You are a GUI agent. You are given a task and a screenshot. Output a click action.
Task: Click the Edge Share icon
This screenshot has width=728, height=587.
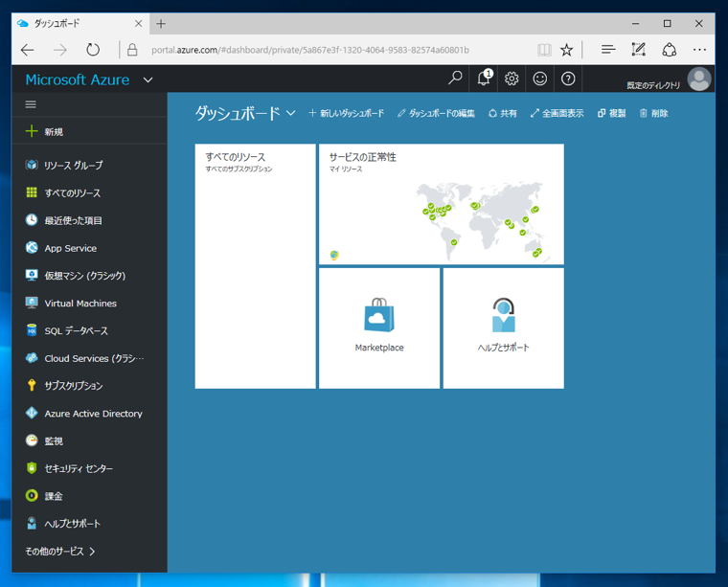click(669, 49)
